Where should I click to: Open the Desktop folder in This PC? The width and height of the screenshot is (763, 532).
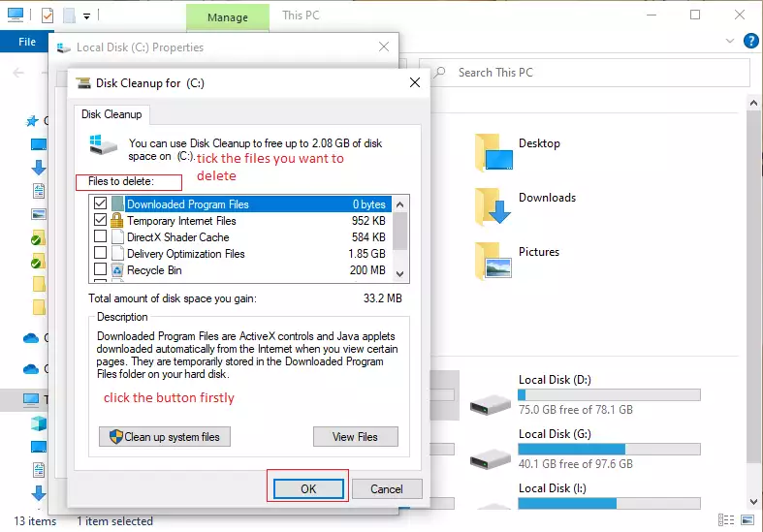coord(493,153)
